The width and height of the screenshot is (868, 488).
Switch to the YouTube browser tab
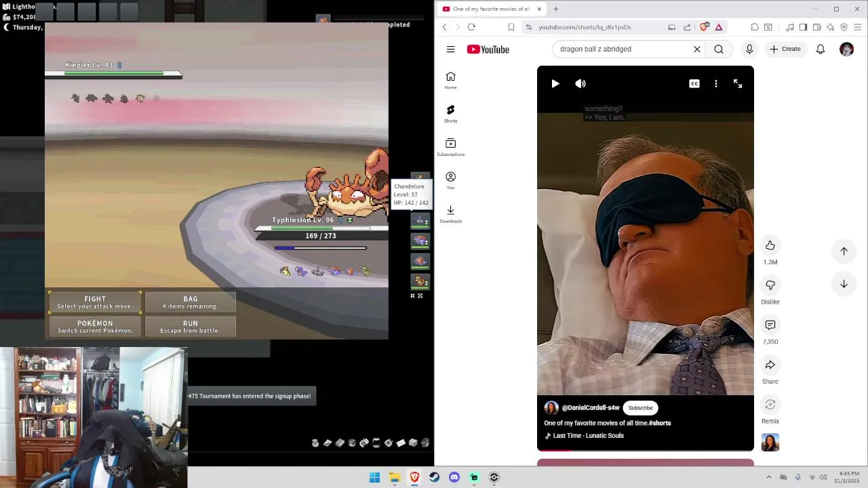pos(492,9)
